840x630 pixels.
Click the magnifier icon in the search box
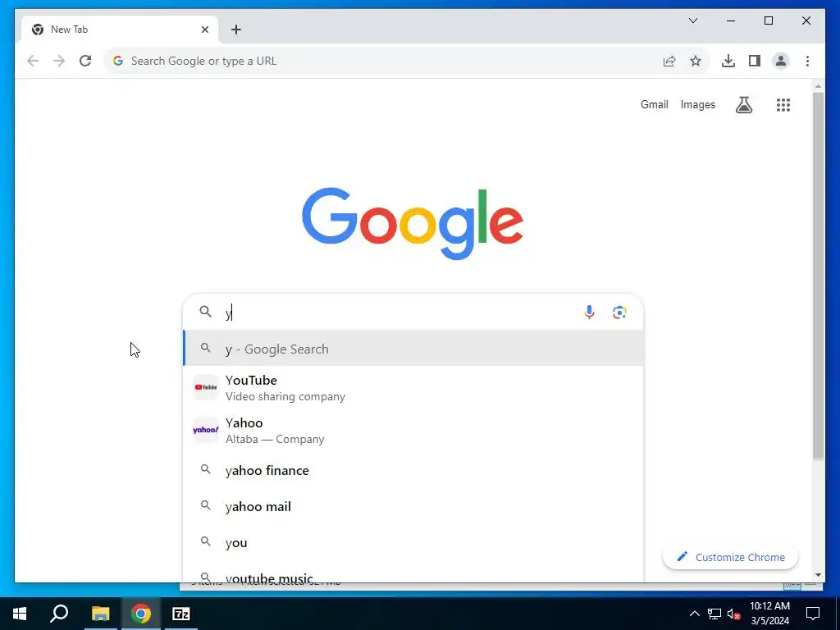(206, 312)
